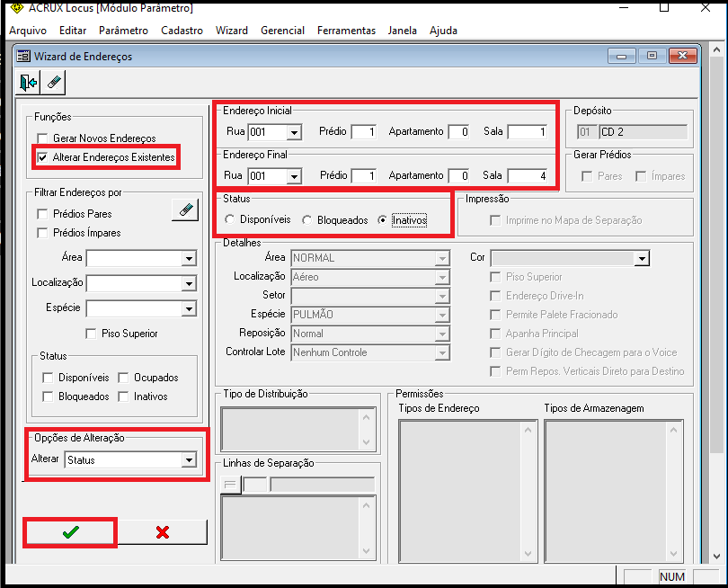
Task: Click the exit door toolbar icon
Action: click(x=28, y=83)
